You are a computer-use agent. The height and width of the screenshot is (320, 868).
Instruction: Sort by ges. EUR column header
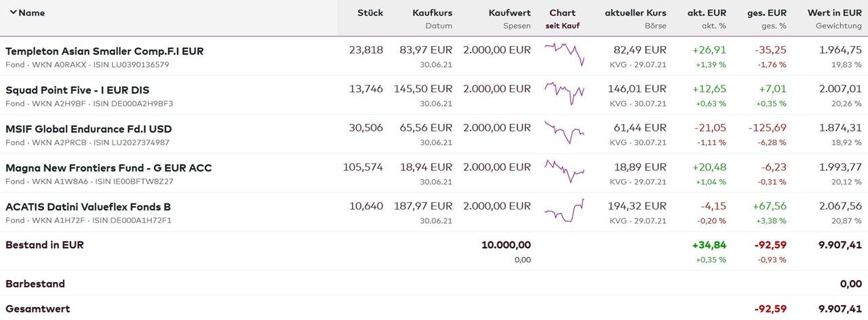768,13
